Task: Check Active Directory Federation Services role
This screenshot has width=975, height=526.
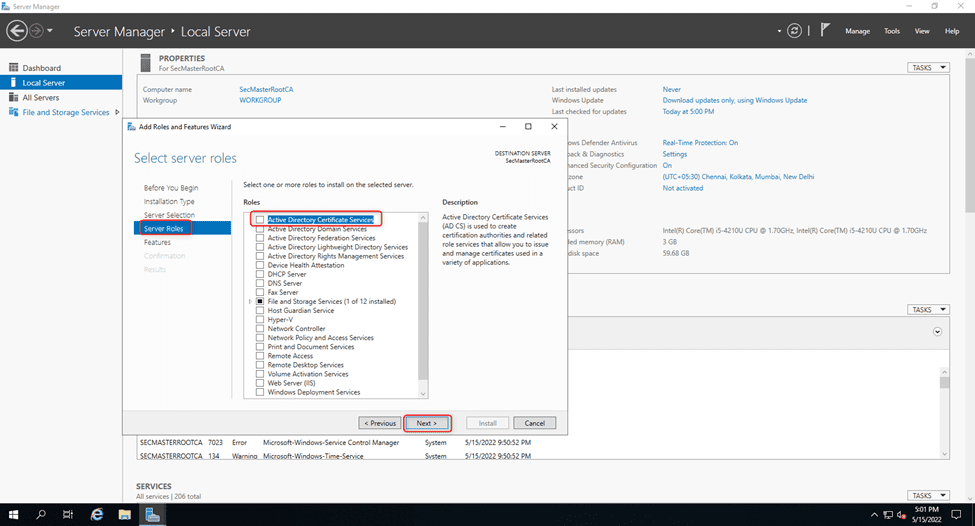Action: 260,238
